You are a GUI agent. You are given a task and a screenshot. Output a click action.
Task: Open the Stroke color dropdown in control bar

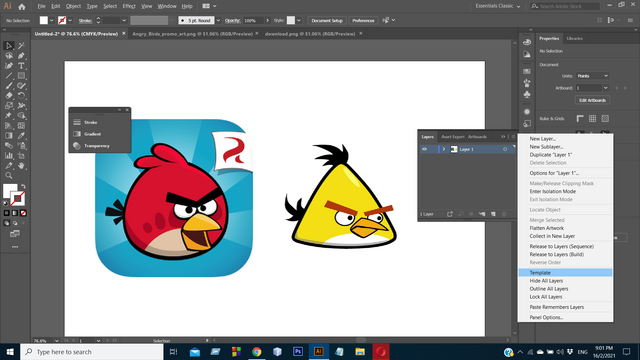(70, 20)
